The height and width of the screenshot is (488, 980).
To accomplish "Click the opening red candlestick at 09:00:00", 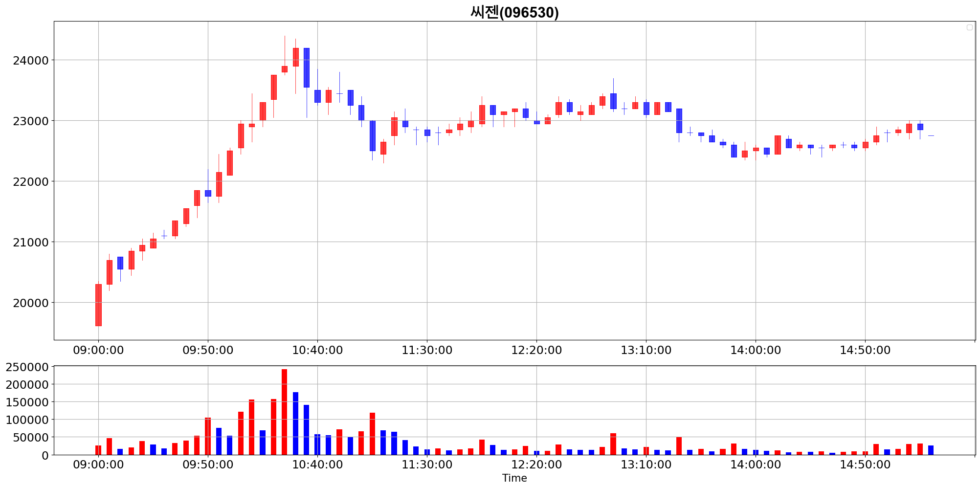I will (x=98, y=305).
